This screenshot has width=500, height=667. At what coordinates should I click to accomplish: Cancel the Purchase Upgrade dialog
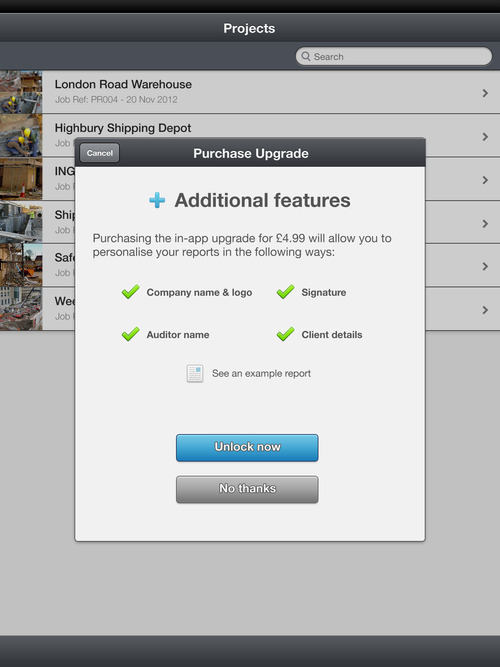[100, 153]
